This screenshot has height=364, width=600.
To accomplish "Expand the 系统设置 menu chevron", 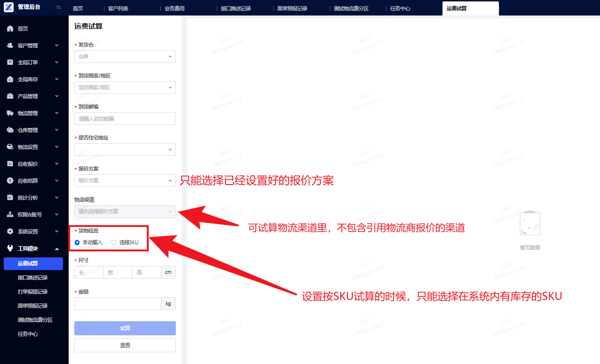I will coord(57,232).
